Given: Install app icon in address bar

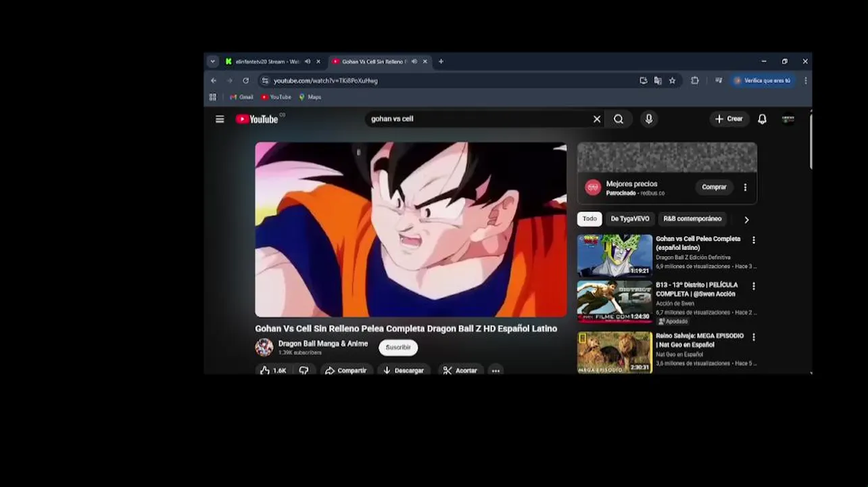Looking at the screenshot, I should pos(644,80).
